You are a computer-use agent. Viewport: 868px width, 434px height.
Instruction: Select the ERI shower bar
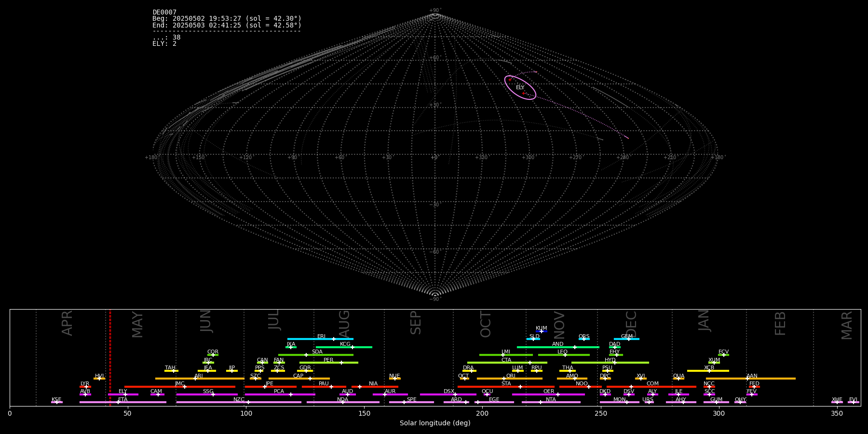320,339
